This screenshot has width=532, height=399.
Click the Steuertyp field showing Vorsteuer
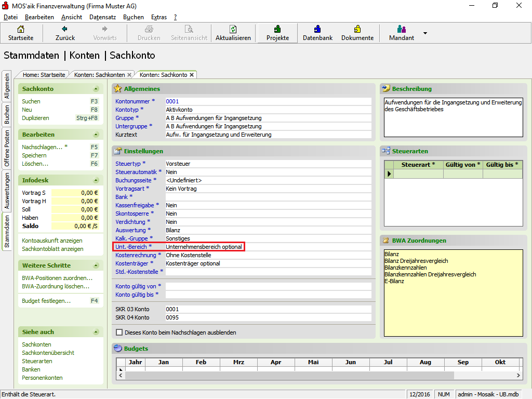268,164
